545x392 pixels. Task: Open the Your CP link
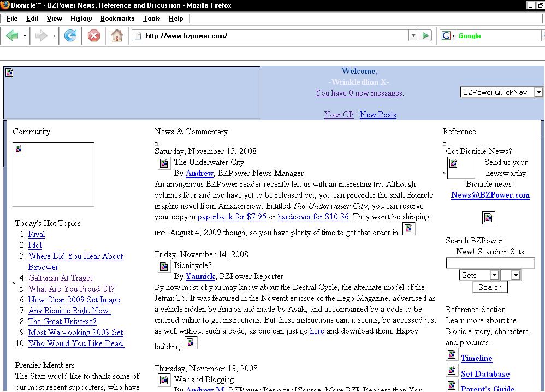339,115
